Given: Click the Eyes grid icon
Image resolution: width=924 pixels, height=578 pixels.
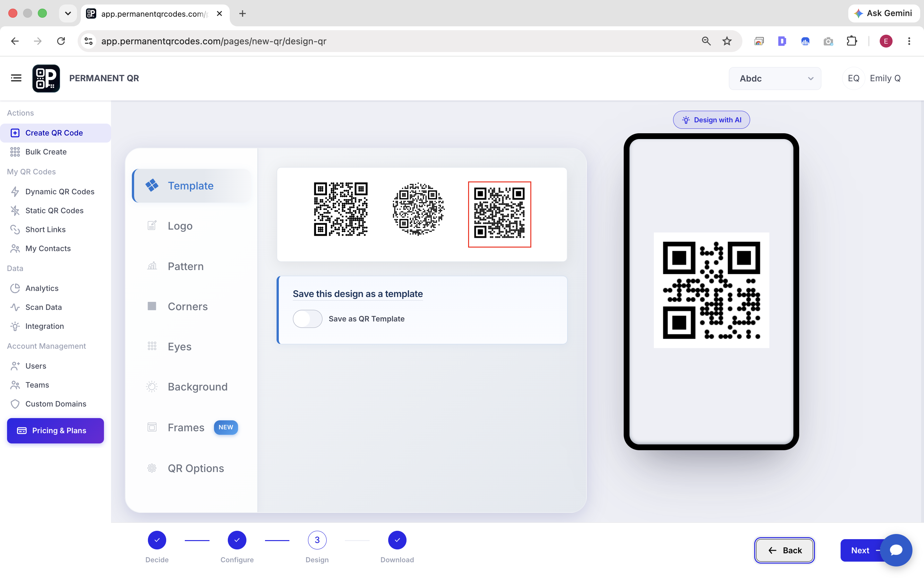Looking at the screenshot, I should [x=152, y=346].
